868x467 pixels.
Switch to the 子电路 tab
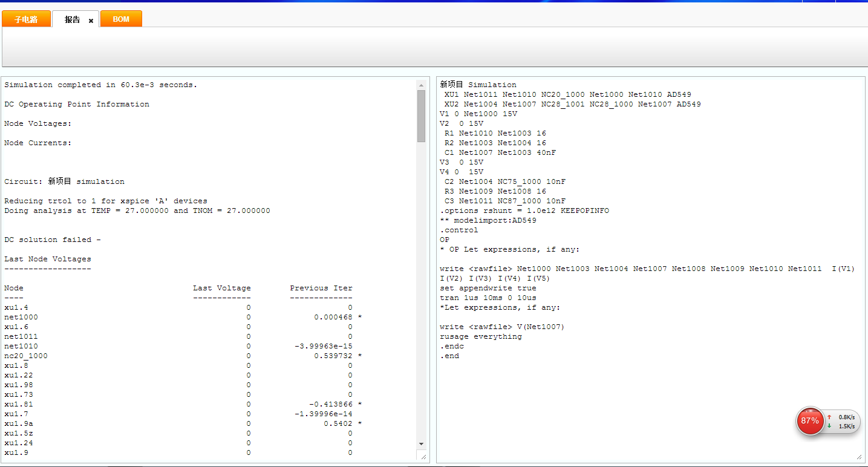point(26,19)
